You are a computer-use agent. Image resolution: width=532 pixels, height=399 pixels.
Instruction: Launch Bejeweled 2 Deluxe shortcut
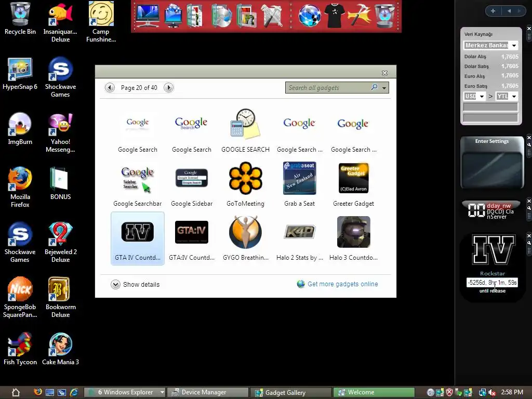tap(60, 243)
